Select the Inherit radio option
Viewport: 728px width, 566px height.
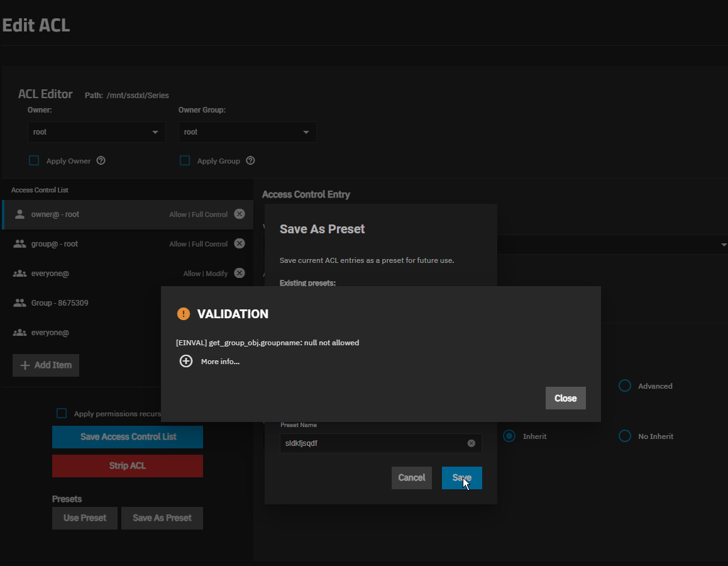coord(509,436)
